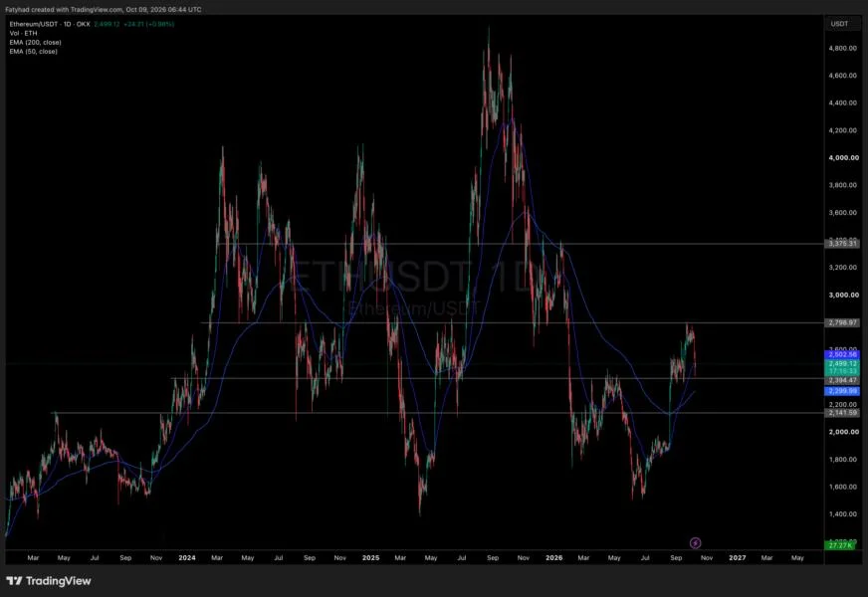Screen dimensions: 868x597
Task: Click the 1,800.00 price axis tick
Action: tap(842, 460)
